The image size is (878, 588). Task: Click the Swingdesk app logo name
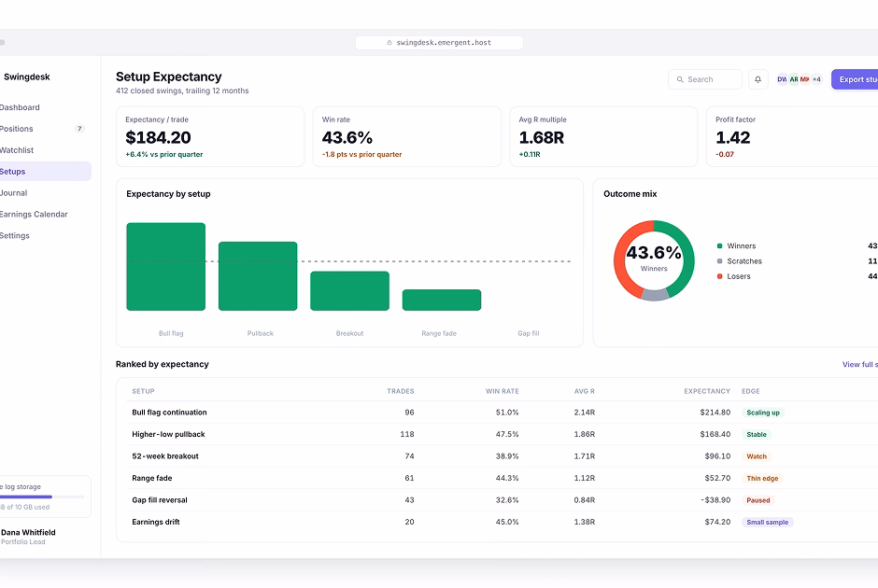[x=27, y=77]
